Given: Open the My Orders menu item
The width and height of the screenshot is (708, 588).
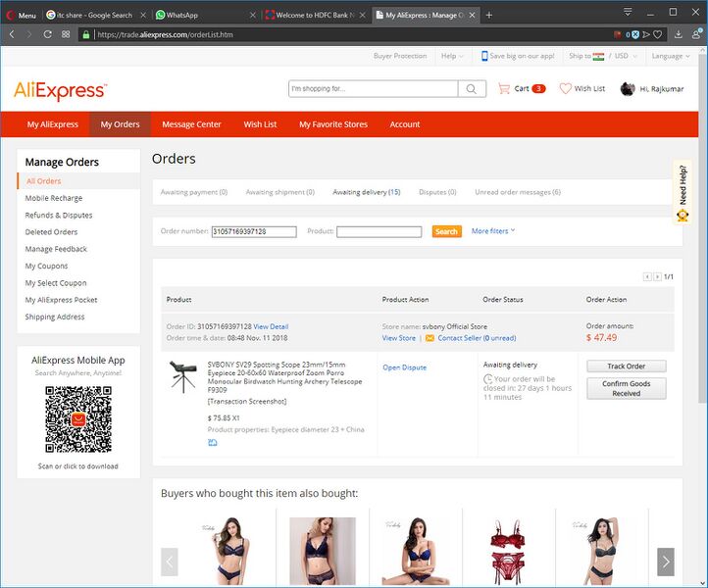Looking at the screenshot, I should 120,124.
